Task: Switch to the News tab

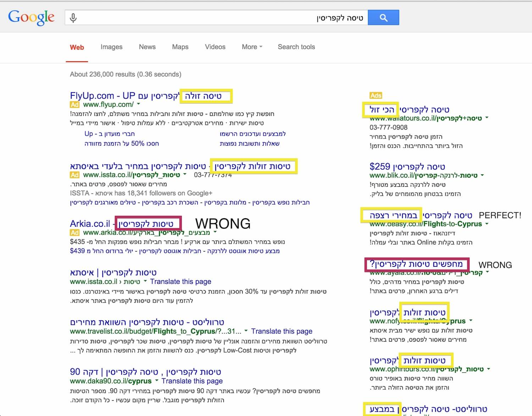Action: click(x=147, y=47)
